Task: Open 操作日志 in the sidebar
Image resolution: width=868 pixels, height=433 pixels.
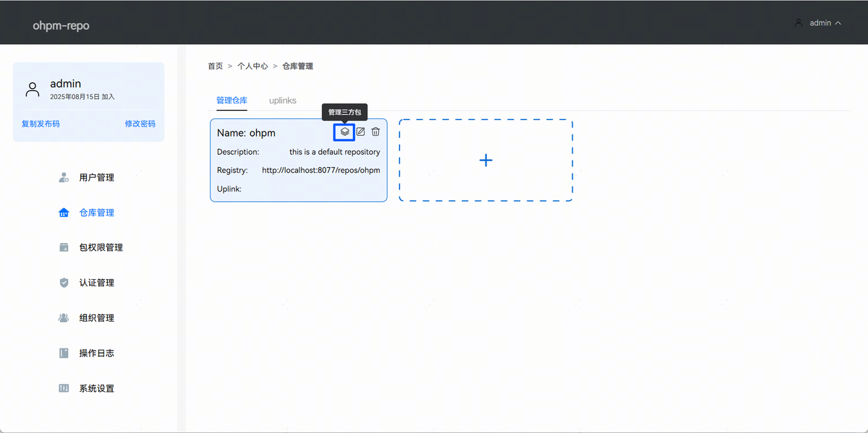Action: 96,353
